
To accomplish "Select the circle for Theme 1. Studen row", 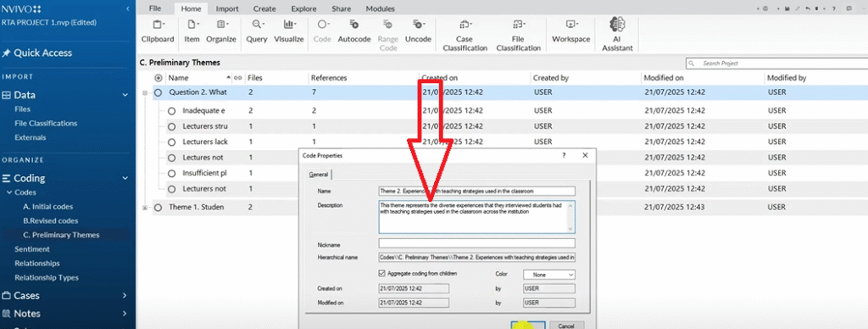I will (159, 207).
